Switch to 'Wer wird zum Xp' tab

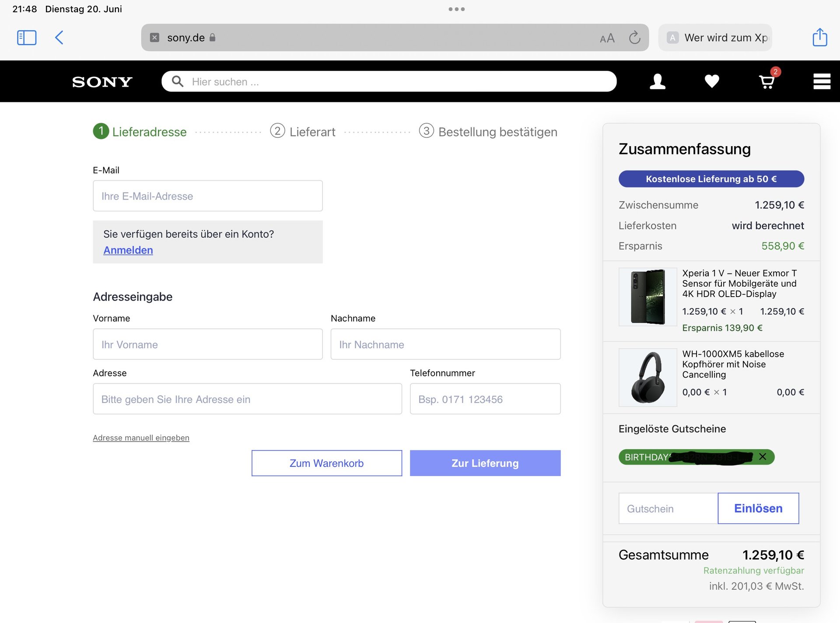(715, 38)
